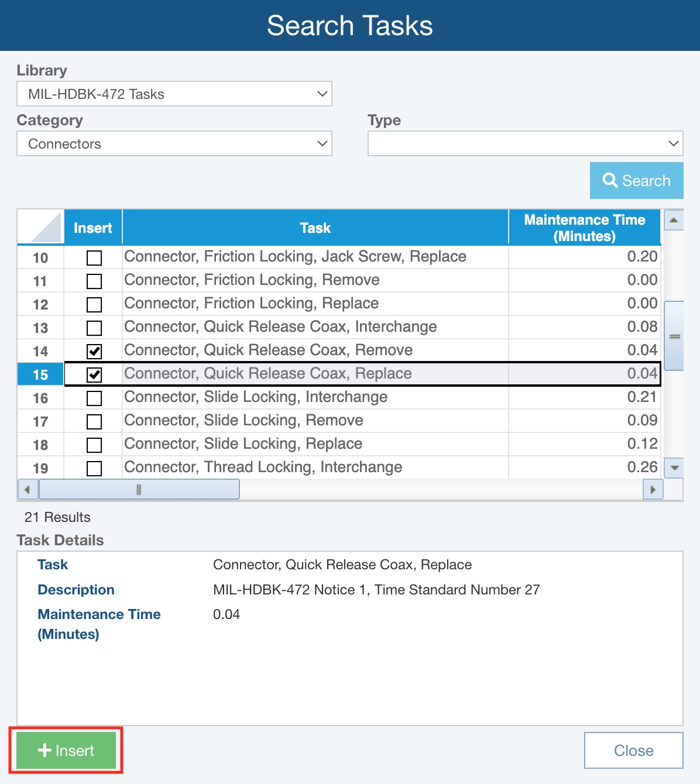Grab the vertical scrollbar thumb

[x=674, y=336]
